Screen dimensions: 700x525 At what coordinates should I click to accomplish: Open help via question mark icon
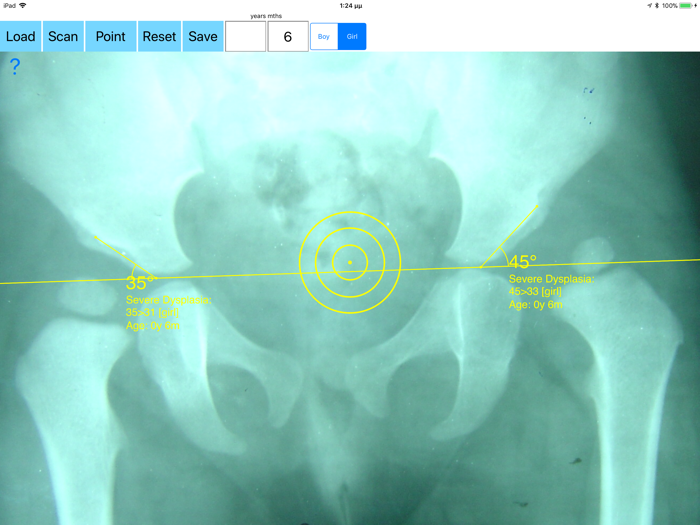[15, 67]
